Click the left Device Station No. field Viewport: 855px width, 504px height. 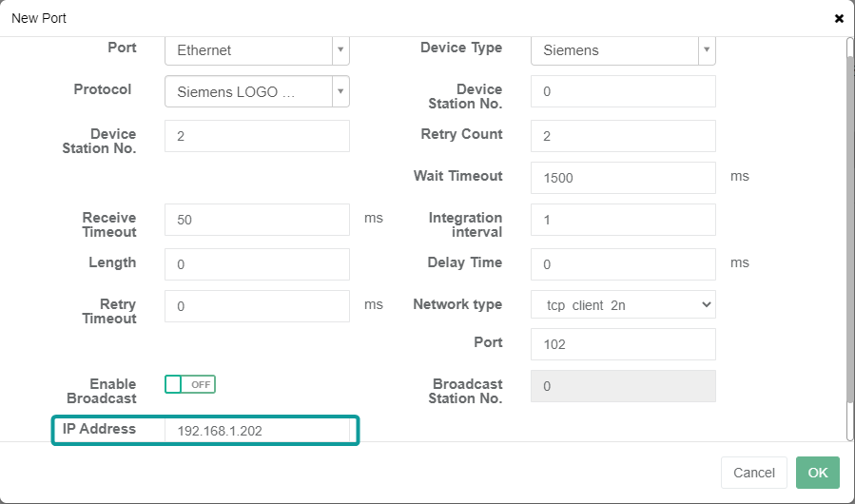[x=257, y=136]
